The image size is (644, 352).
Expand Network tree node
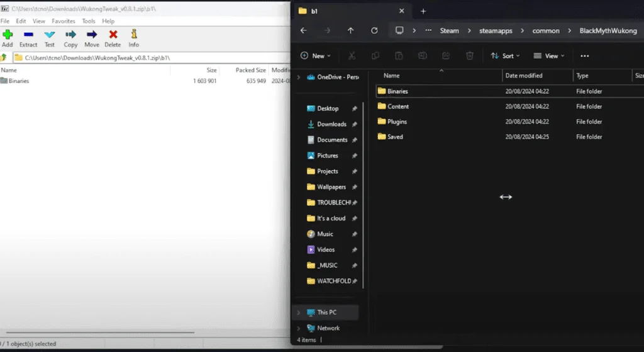pyautogui.click(x=299, y=328)
